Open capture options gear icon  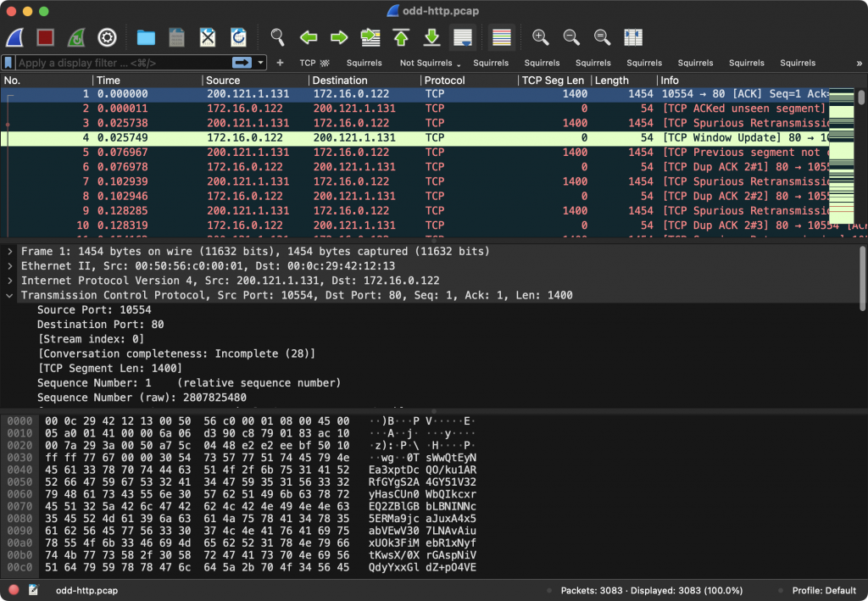click(107, 37)
